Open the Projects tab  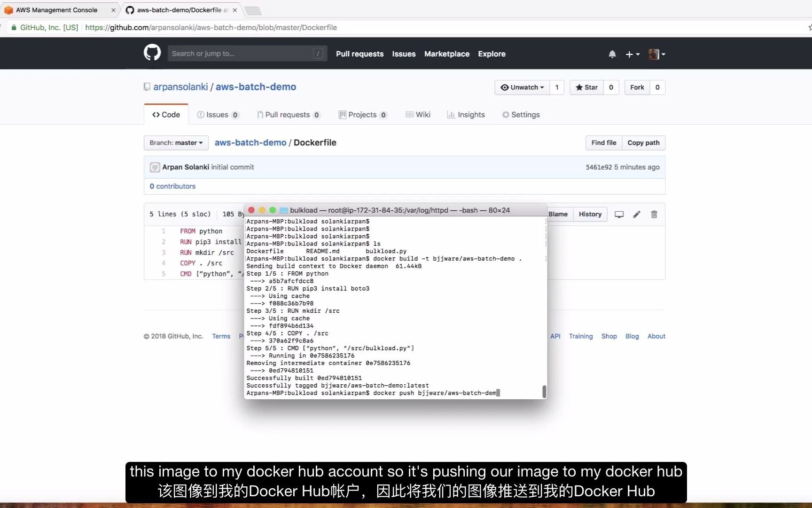pyautogui.click(x=363, y=115)
